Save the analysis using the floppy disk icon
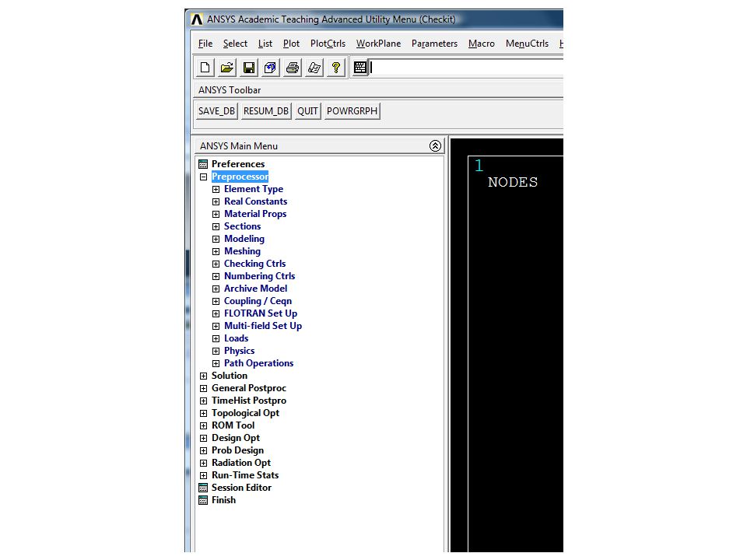747x560 pixels. coord(249,68)
